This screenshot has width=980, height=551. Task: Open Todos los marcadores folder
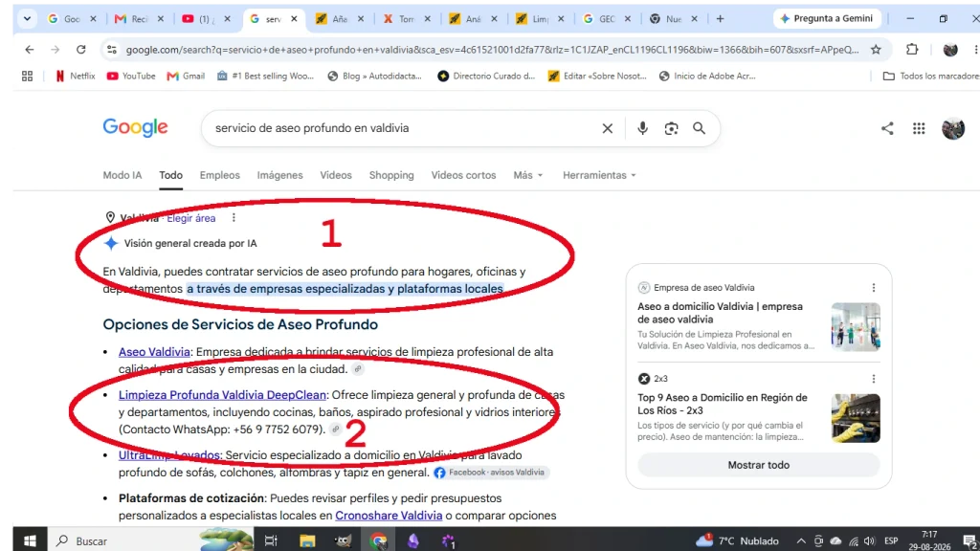tap(930, 77)
